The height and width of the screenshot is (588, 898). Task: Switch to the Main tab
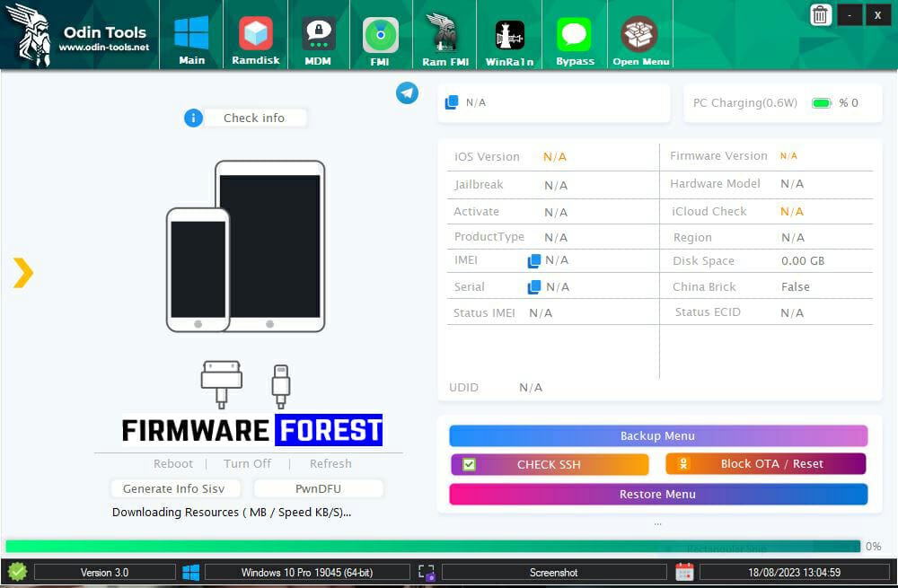tap(191, 36)
